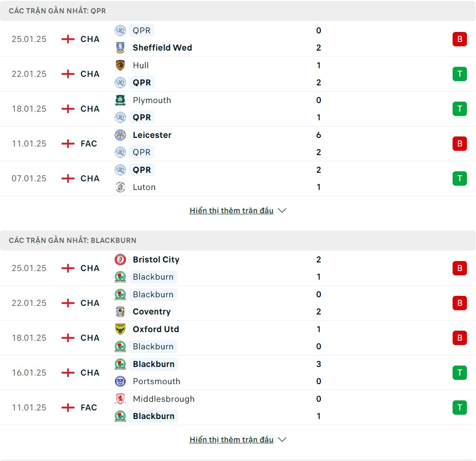Select the Blackburn vs Coventry match row
The image size is (476, 461).
click(x=238, y=303)
